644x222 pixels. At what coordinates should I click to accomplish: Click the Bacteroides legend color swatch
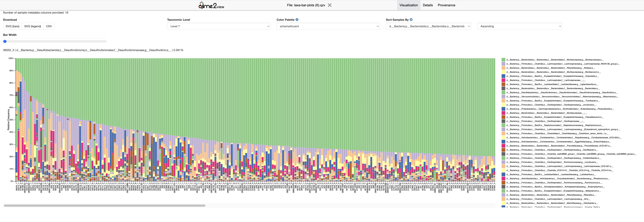(503, 88)
